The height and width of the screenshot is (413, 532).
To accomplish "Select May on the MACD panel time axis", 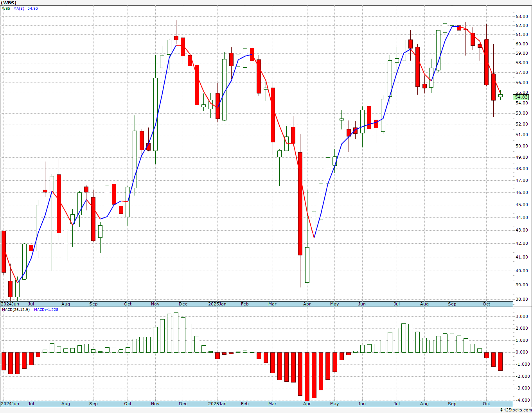I will pyautogui.click(x=334, y=404).
